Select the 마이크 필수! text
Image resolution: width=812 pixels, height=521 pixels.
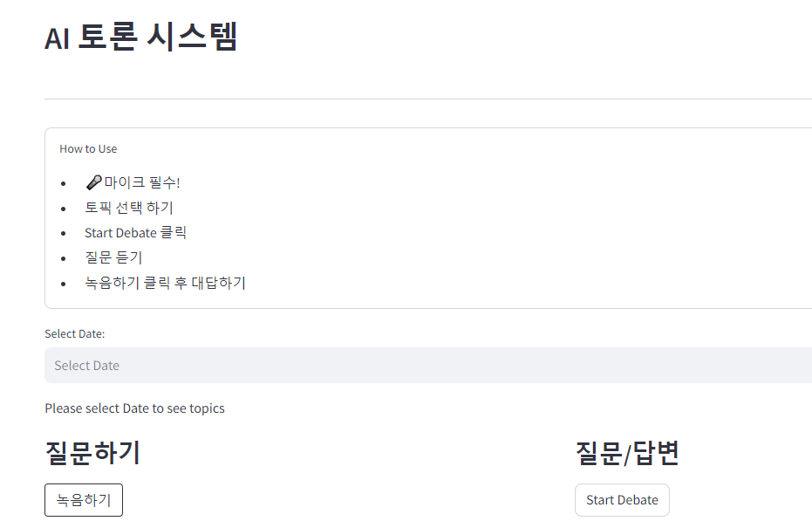(142, 182)
